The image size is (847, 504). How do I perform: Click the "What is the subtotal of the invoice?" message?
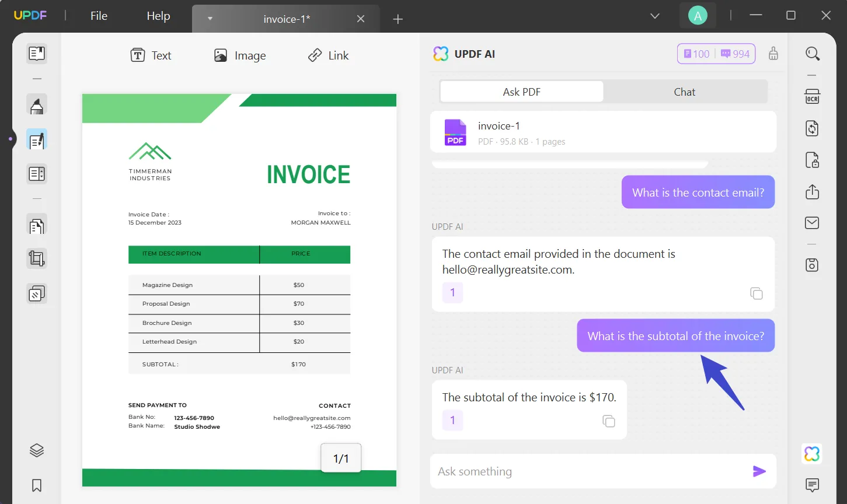676,336
